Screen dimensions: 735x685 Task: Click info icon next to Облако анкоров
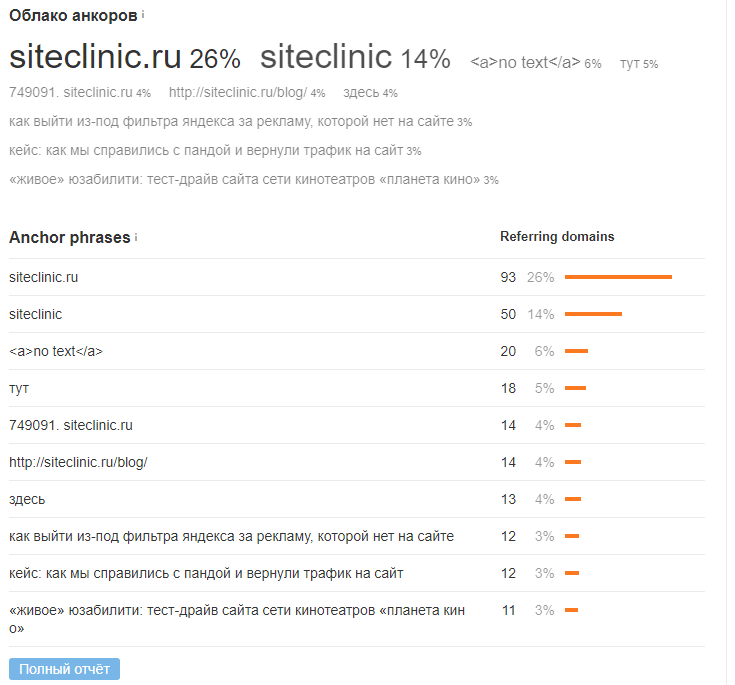pyautogui.click(x=143, y=14)
